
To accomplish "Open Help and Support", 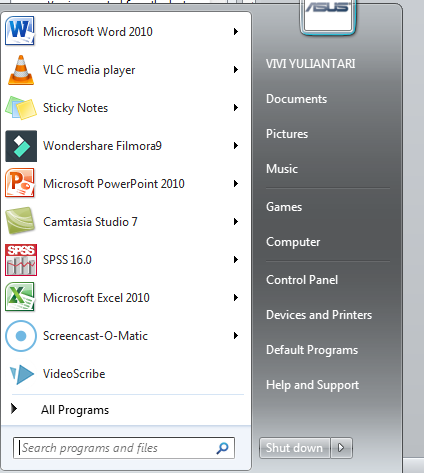I will click(x=312, y=385).
